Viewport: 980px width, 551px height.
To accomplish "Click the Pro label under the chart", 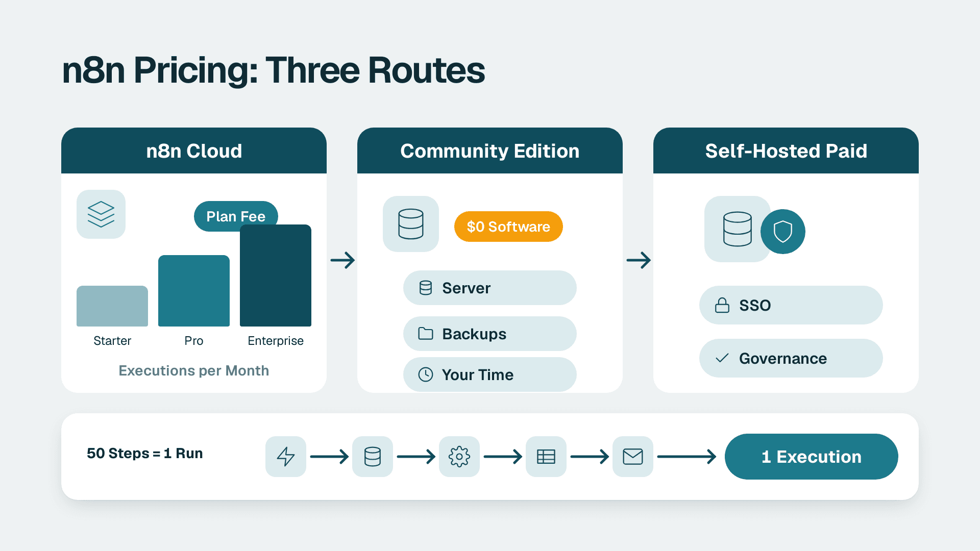I will (194, 341).
